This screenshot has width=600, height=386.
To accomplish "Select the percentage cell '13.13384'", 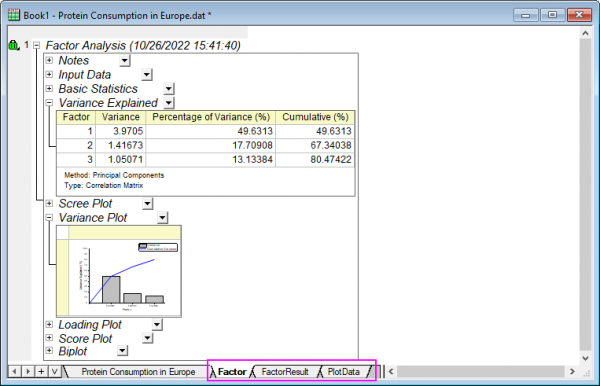I will pyautogui.click(x=211, y=160).
